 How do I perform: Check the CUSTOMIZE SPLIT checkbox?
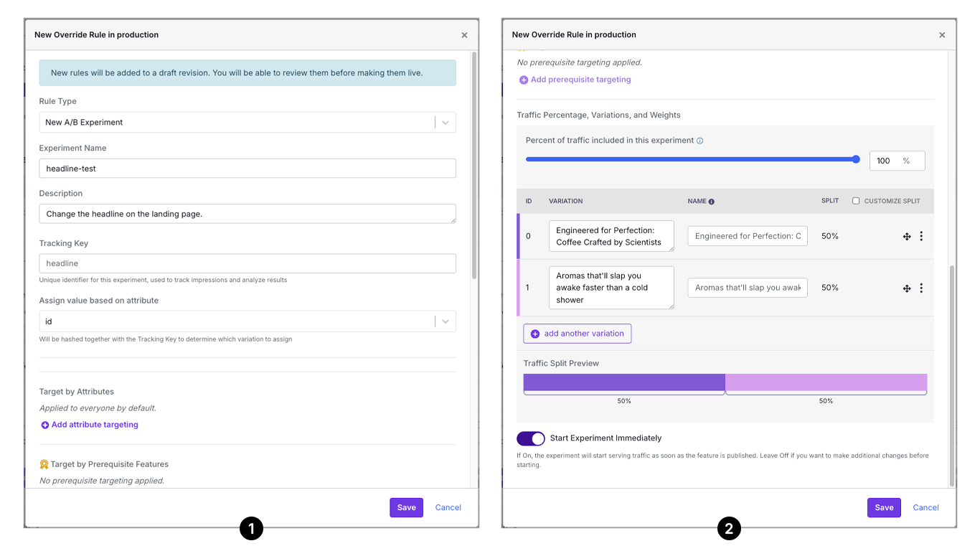[857, 201]
